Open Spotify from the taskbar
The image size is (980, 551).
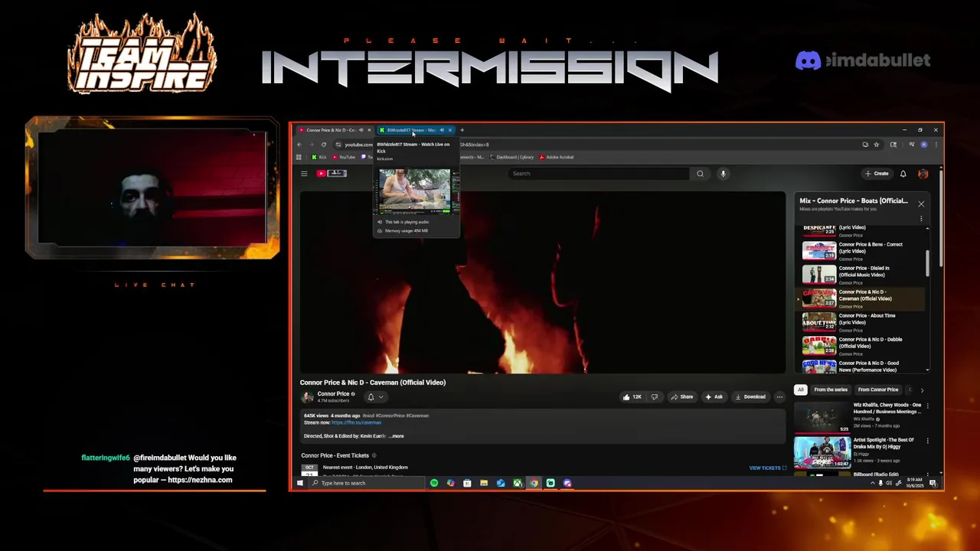click(434, 483)
